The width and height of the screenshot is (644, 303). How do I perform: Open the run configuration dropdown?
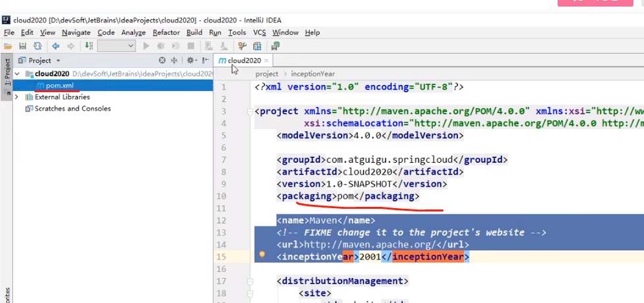click(x=117, y=46)
